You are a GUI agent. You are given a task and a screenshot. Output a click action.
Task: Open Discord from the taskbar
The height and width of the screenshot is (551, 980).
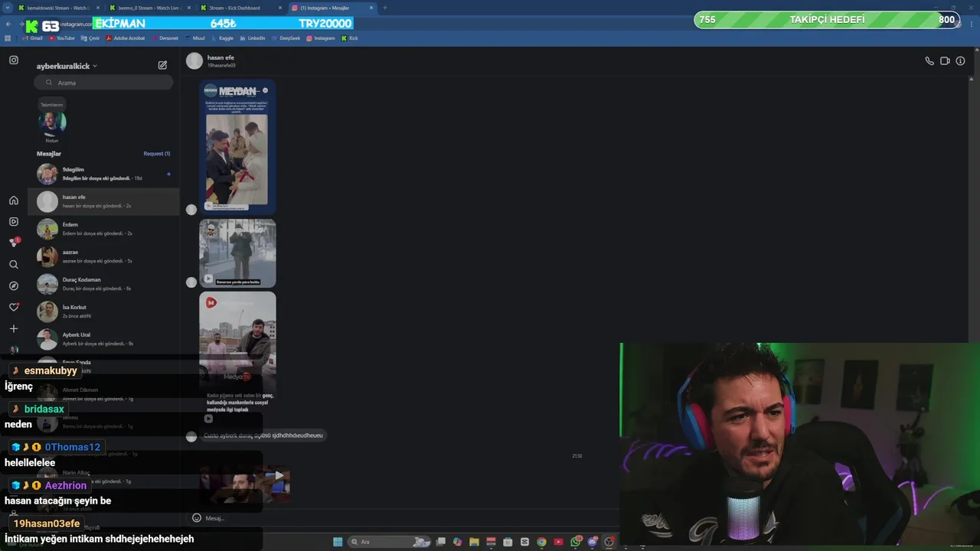click(593, 542)
